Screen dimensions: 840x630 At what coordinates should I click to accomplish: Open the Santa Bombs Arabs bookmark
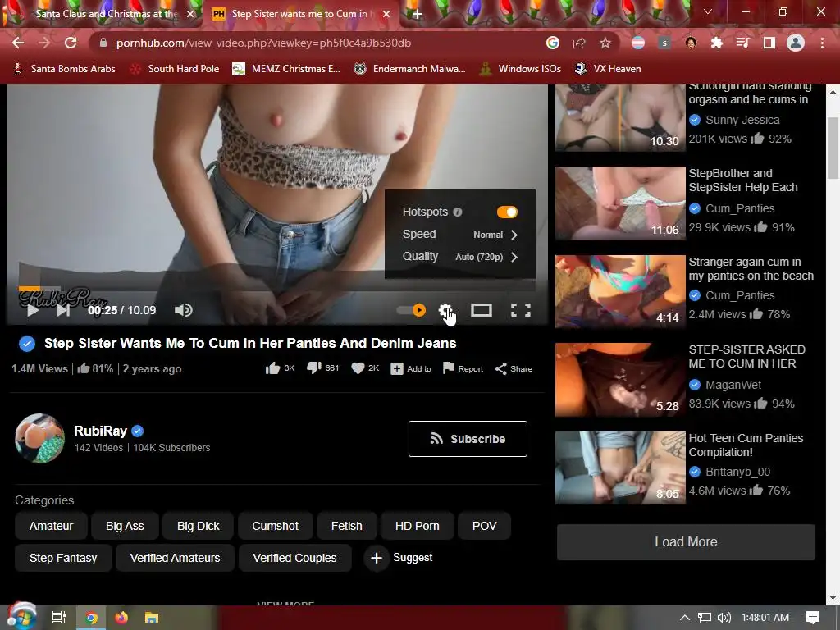point(64,69)
